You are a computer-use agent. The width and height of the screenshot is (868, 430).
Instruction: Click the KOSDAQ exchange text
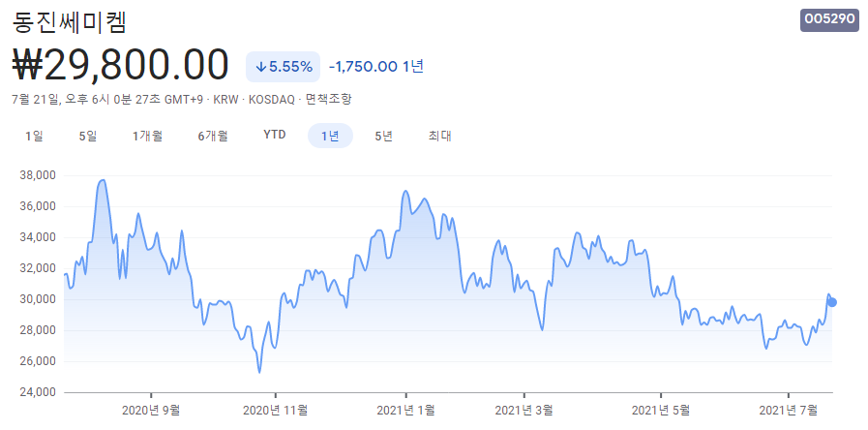click(x=271, y=100)
